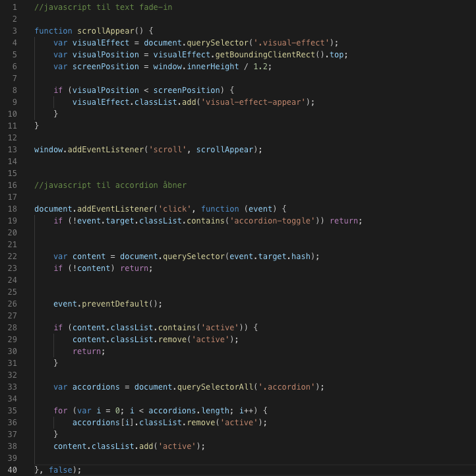Screen dimensions: 476x476
Task: Click the 'function' keyword on line 18
Action: (220, 209)
